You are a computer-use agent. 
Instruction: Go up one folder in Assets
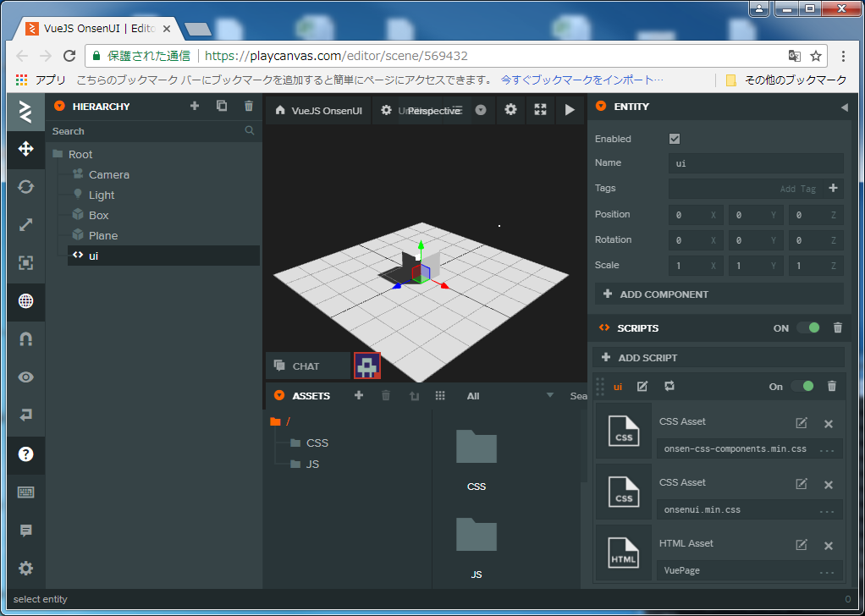[x=414, y=395]
